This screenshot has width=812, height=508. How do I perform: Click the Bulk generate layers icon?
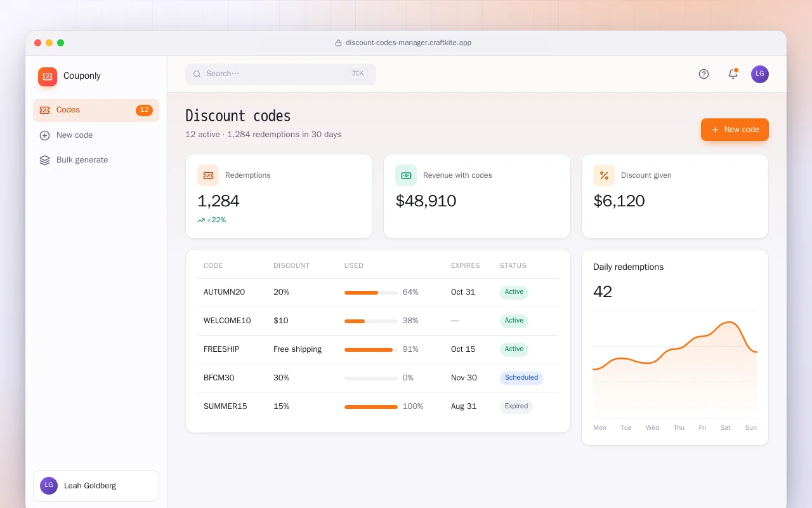44,160
